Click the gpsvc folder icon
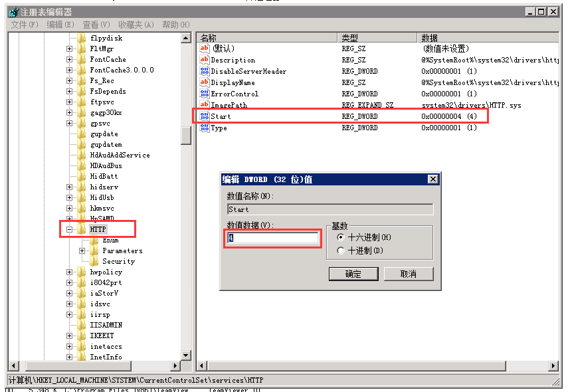 point(82,123)
